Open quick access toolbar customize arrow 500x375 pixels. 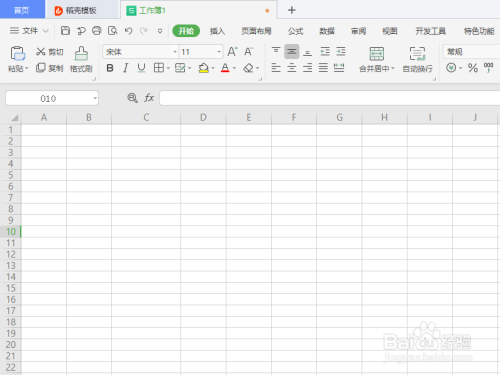[x=160, y=31]
